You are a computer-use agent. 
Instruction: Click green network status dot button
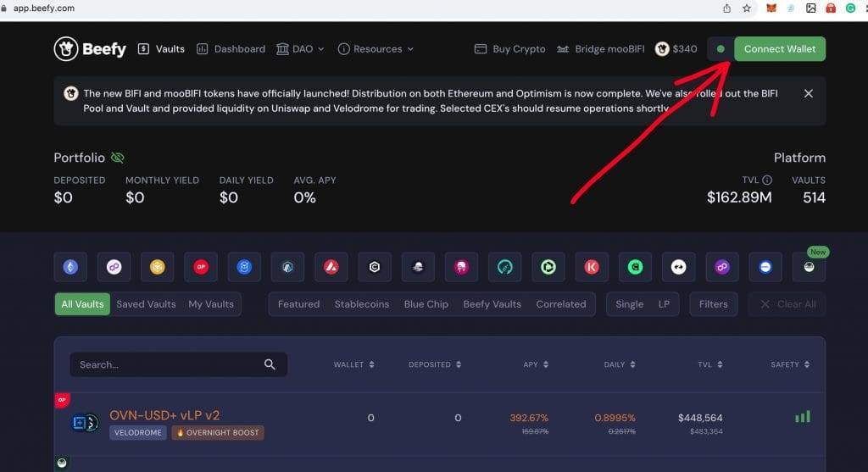(x=721, y=48)
